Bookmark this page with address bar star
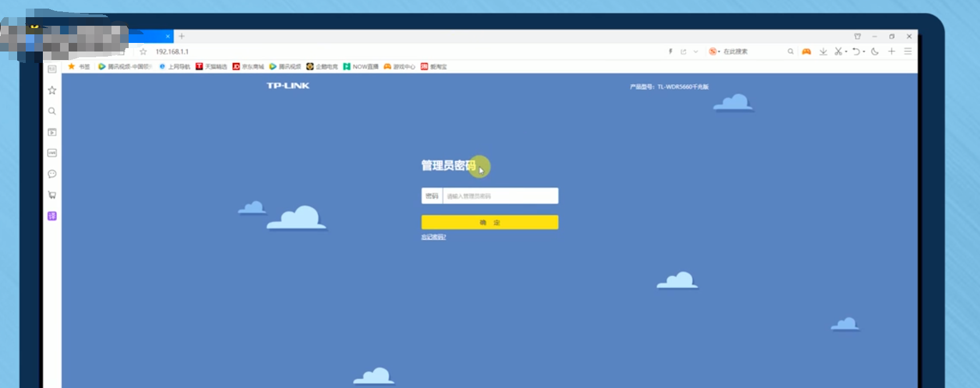The height and width of the screenshot is (388, 980). (x=144, y=52)
